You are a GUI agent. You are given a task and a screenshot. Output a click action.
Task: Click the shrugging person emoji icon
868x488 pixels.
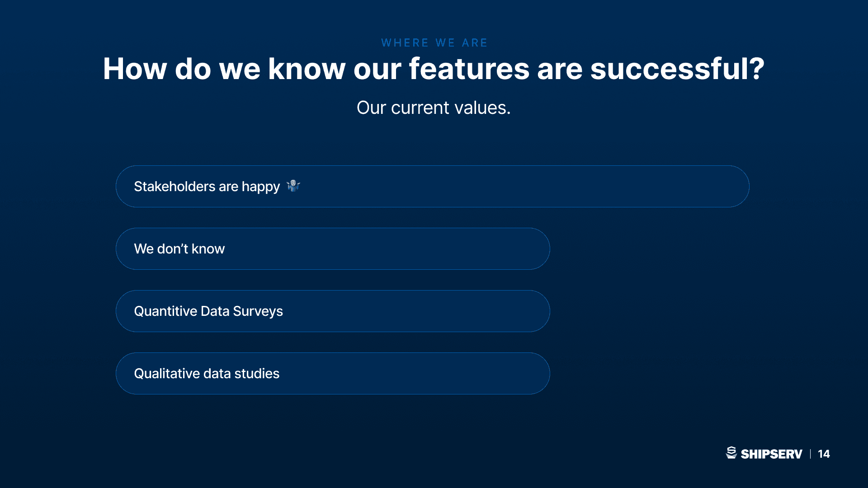pos(293,186)
